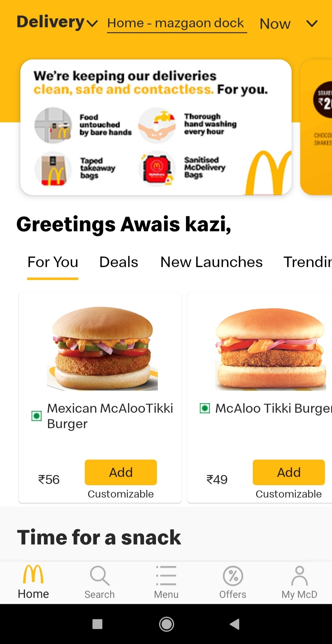Switch to the Deals tab
Screen dimensions: 332x644
click(x=119, y=262)
